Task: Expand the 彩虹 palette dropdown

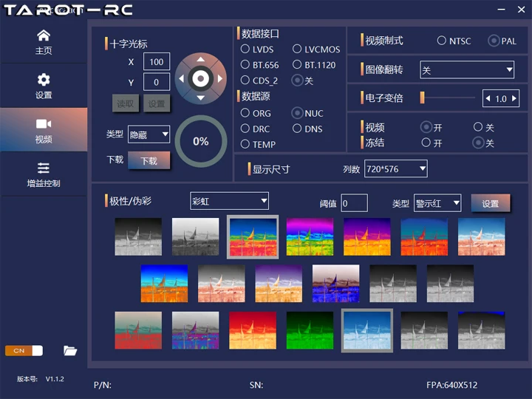Action: pyautogui.click(x=230, y=200)
